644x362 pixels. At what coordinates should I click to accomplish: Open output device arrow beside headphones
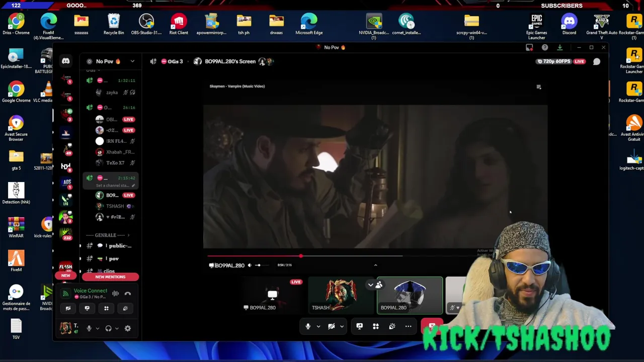[x=117, y=328]
